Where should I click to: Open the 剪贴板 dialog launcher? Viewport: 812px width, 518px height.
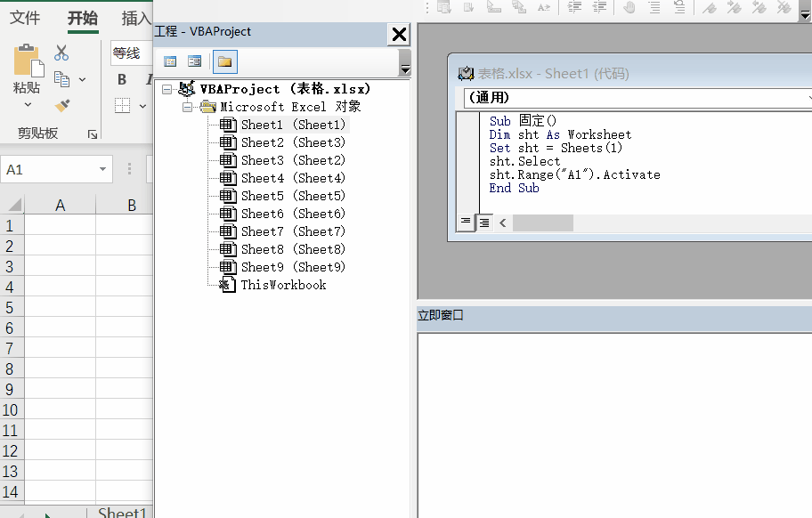click(93, 134)
